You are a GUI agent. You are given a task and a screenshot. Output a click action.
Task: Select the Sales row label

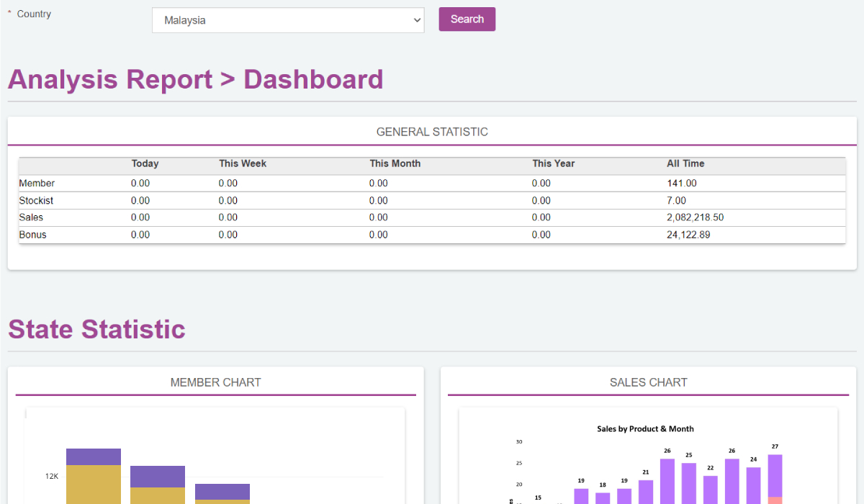click(31, 217)
